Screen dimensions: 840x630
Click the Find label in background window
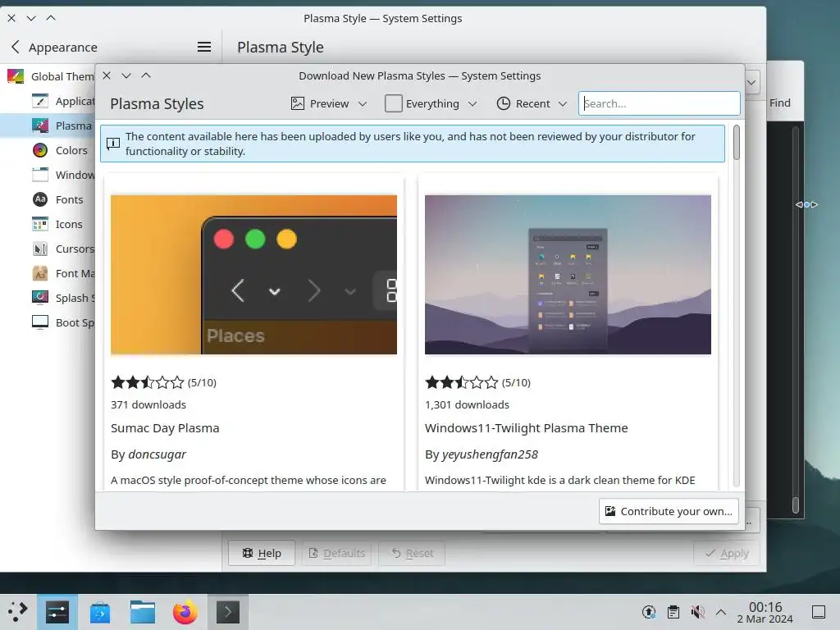pos(779,103)
